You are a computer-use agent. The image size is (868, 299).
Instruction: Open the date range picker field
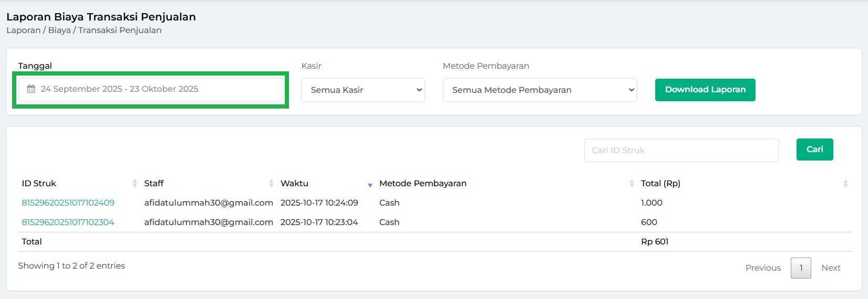(158, 89)
